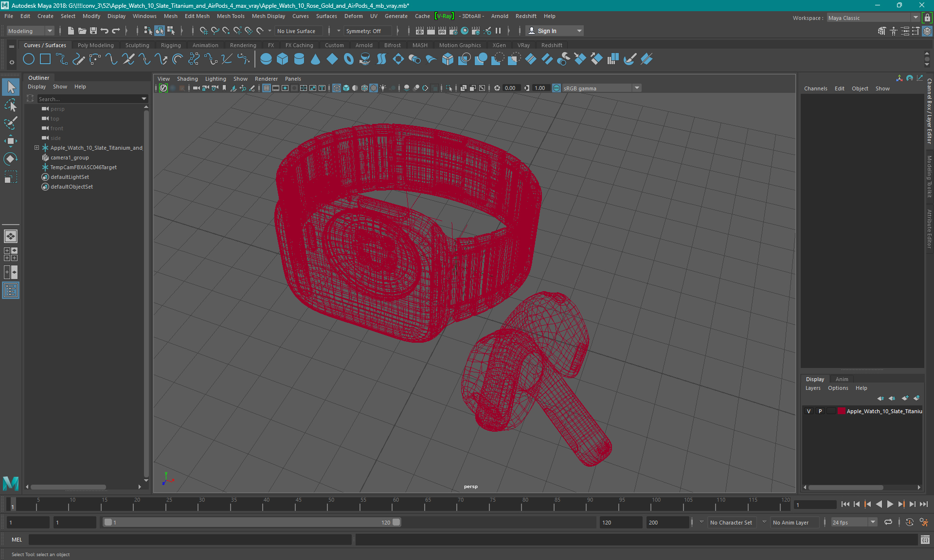Open the Modeling menu set dropdown
The width and height of the screenshot is (934, 560).
(x=30, y=31)
